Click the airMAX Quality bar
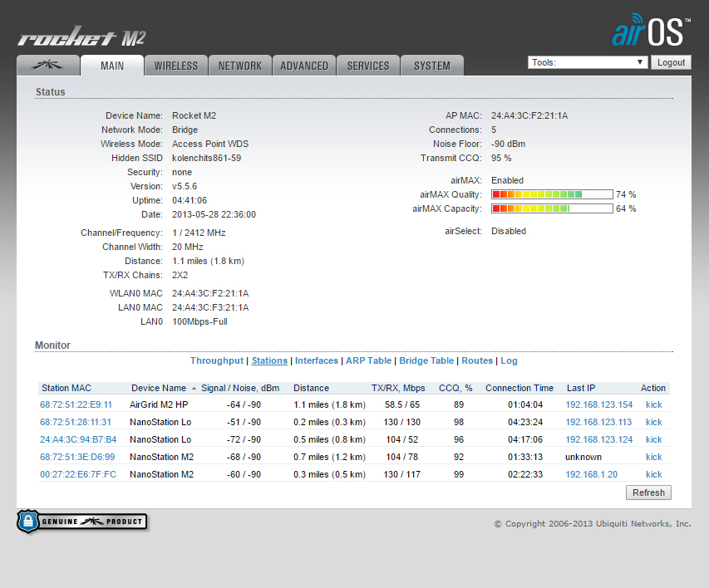 (552, 194)
